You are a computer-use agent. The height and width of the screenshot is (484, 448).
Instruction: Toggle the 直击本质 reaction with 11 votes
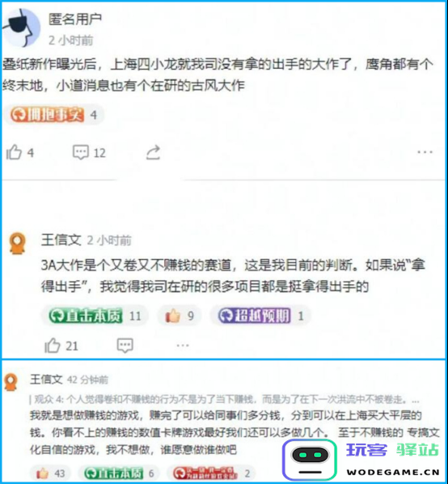[x=95, y=316]
